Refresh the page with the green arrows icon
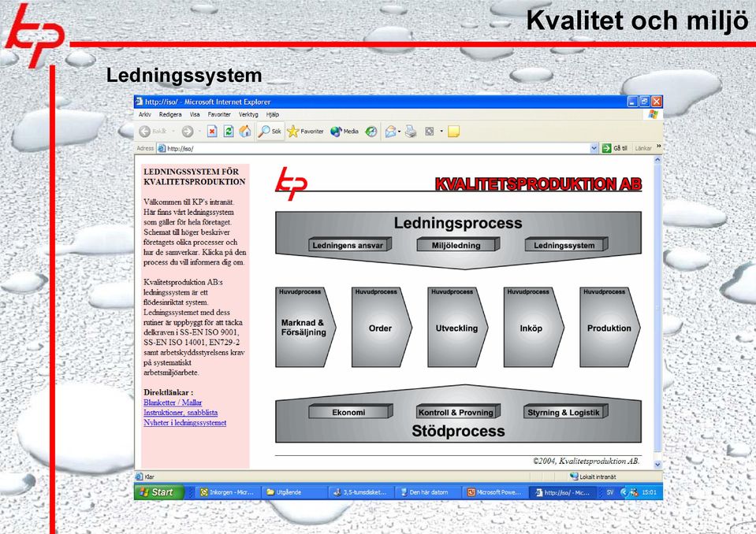 pyautogui.click(x=229, y=132)
